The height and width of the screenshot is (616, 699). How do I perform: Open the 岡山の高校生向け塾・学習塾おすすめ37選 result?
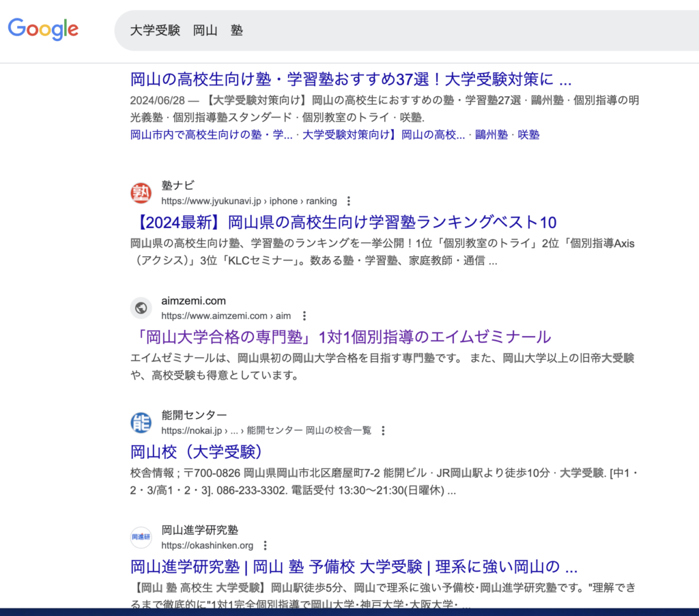click(x=351, y=79)
